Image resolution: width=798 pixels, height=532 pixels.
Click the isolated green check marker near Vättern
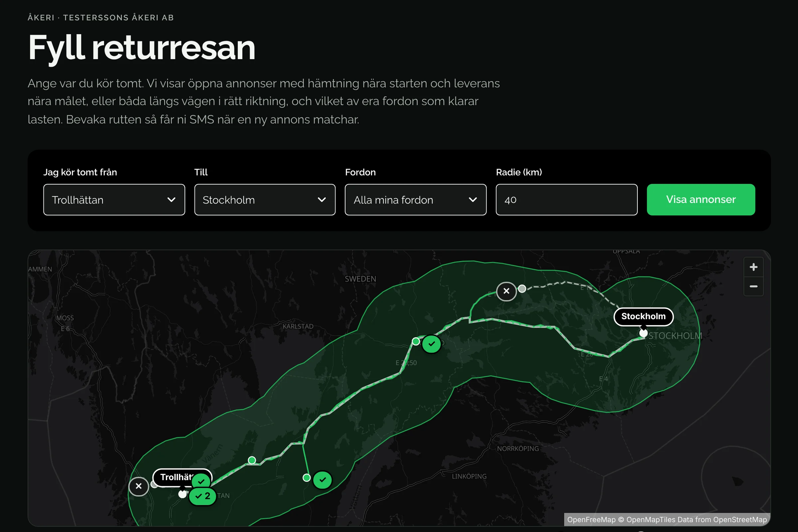(322, 480)
